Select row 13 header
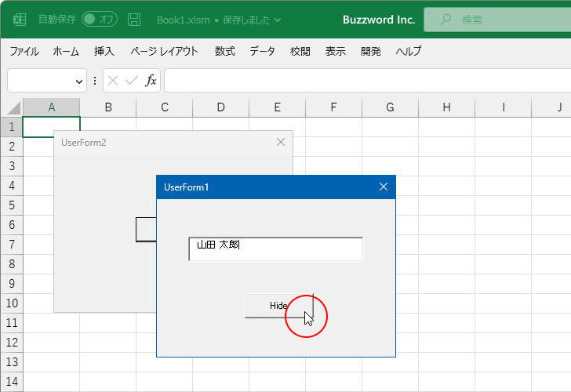571x392 pixels. tap(12, 362)
